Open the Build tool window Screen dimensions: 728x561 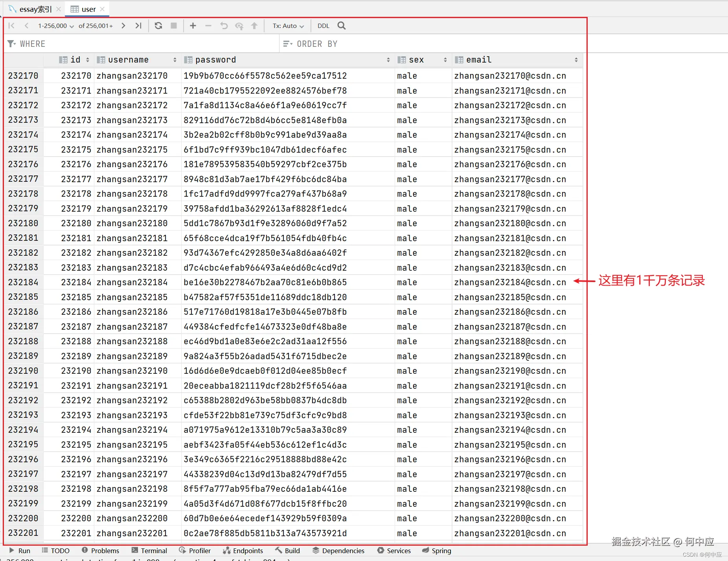(288, 551)
